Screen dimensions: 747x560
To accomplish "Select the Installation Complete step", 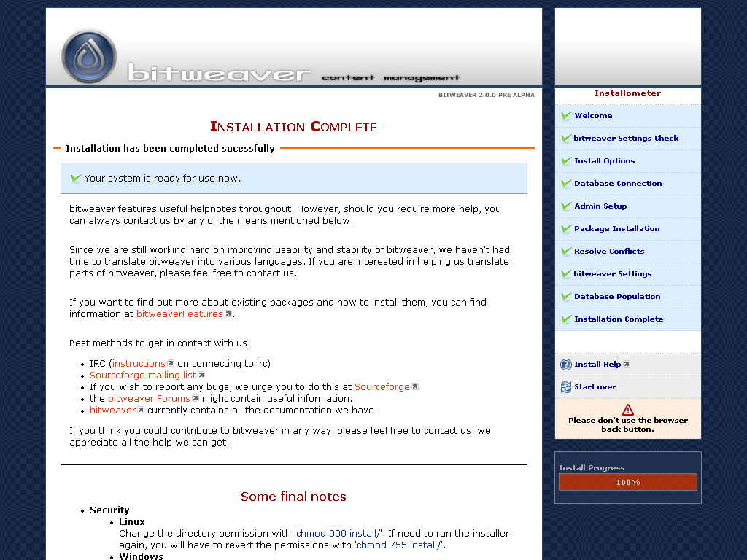I will [619, 319].
